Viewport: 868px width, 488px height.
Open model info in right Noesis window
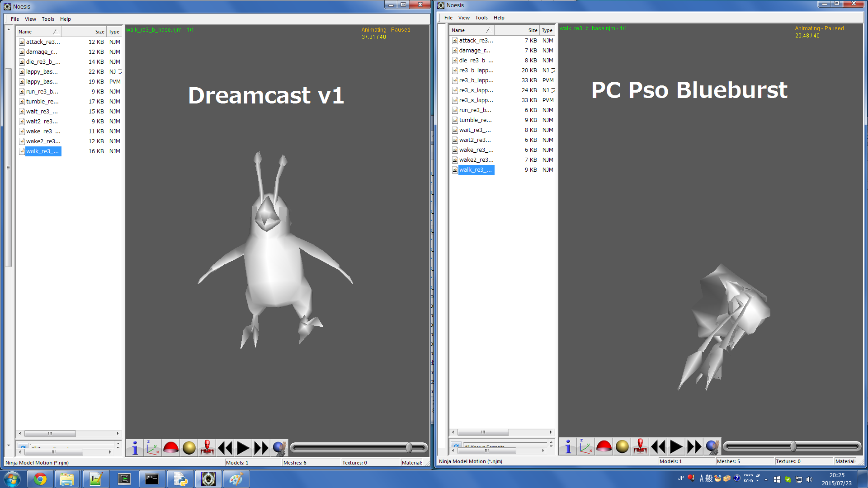(568, 446)
